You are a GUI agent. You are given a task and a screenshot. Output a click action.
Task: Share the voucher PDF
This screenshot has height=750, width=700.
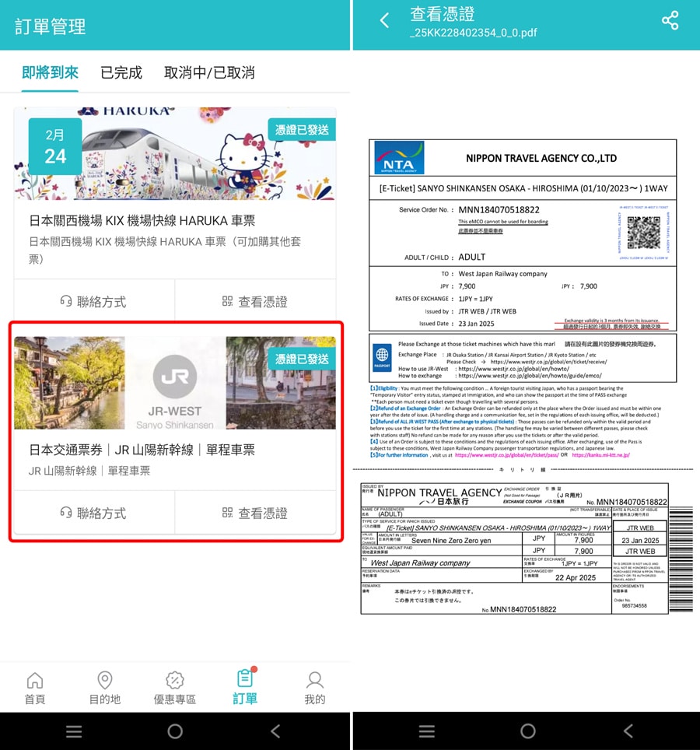click(x=670, y=20)
